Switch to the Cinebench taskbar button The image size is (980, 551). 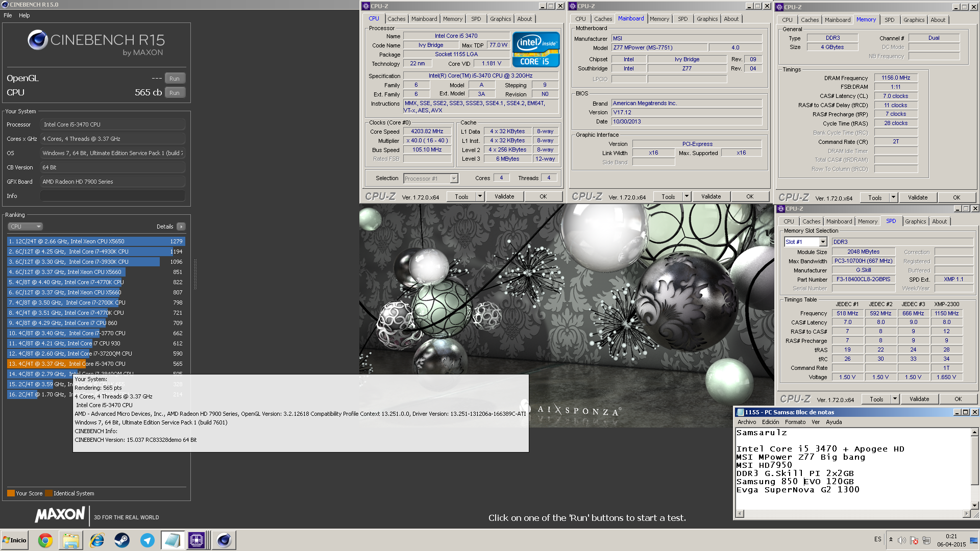point(224,540)
